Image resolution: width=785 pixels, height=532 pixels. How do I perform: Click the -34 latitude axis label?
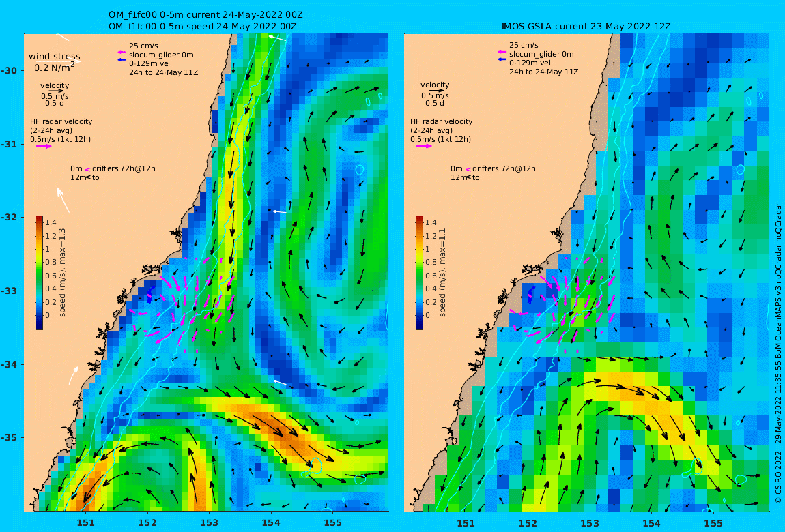point(8,364)
